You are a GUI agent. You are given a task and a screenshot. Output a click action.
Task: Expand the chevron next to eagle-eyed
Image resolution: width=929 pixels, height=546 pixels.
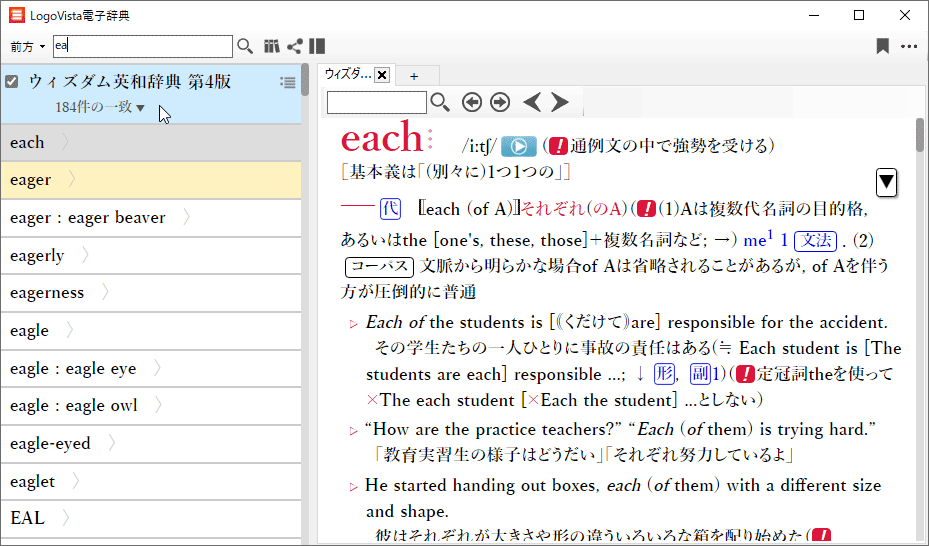(x=111, y=444)
